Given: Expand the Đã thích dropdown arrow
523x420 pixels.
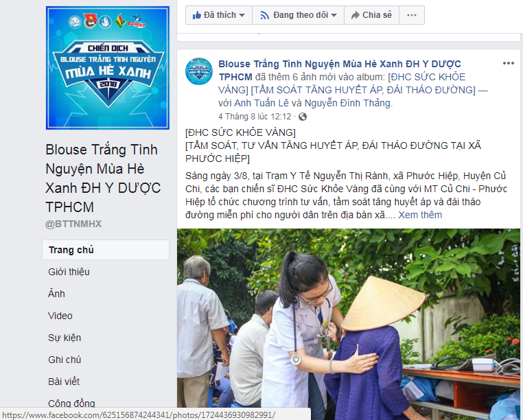Looking at the screenshot, I should click(x=242, y=15).
